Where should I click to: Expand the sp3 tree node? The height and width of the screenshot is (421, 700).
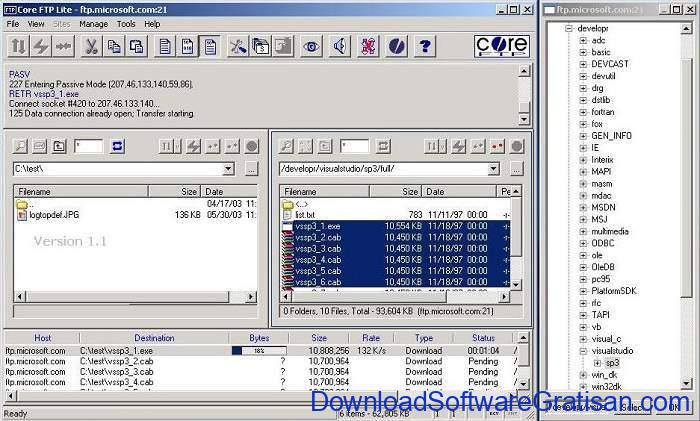597,363
